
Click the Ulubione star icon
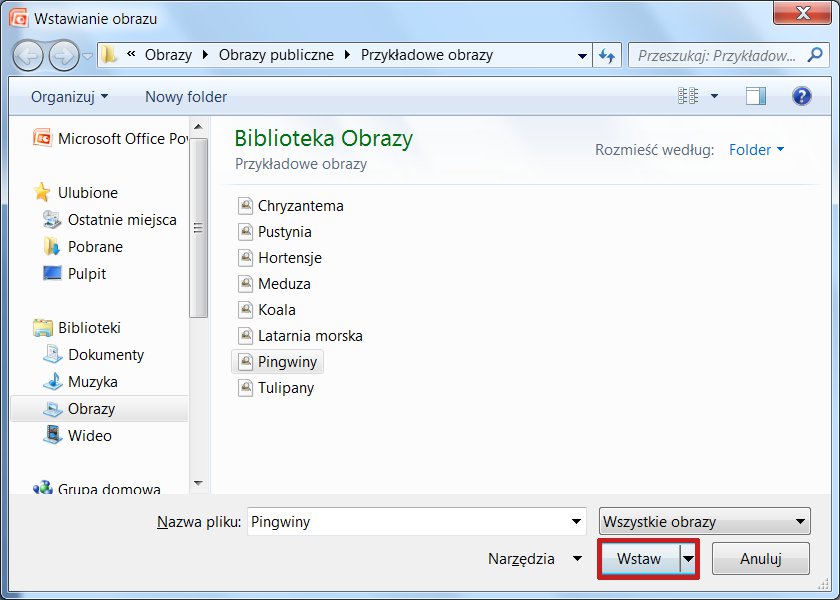click(x=42, y=192)
